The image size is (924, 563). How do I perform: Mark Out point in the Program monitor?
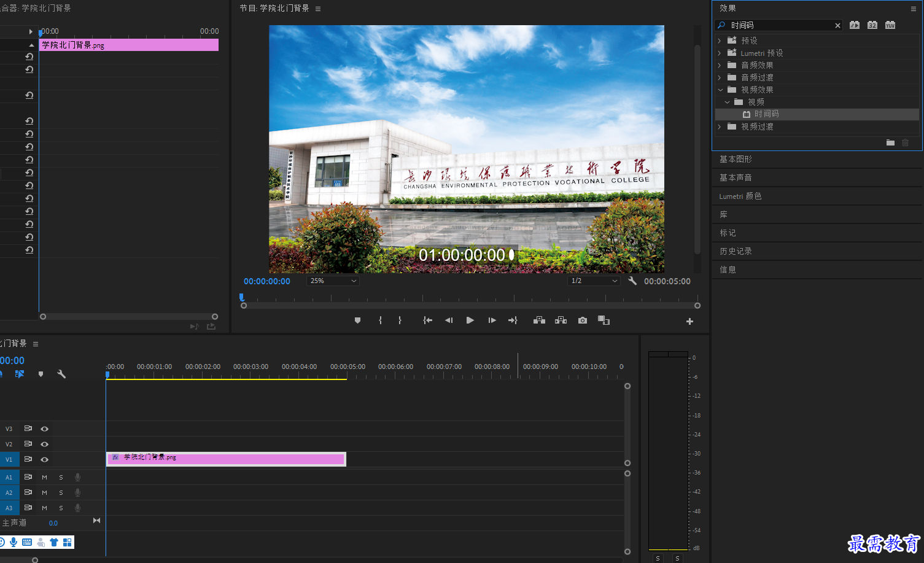400,320
